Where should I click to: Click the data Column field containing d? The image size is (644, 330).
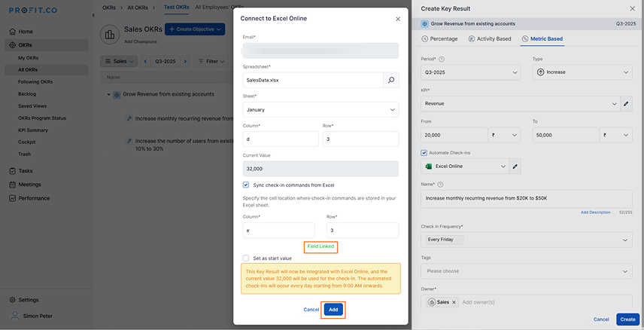click(281, 139)
